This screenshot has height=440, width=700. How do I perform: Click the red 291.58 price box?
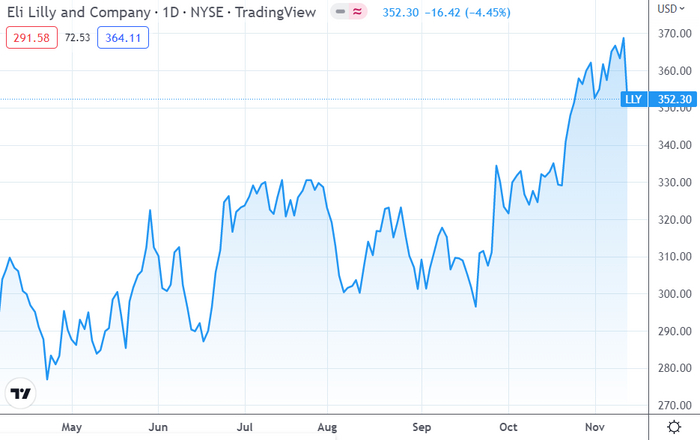tap(32, 37)
